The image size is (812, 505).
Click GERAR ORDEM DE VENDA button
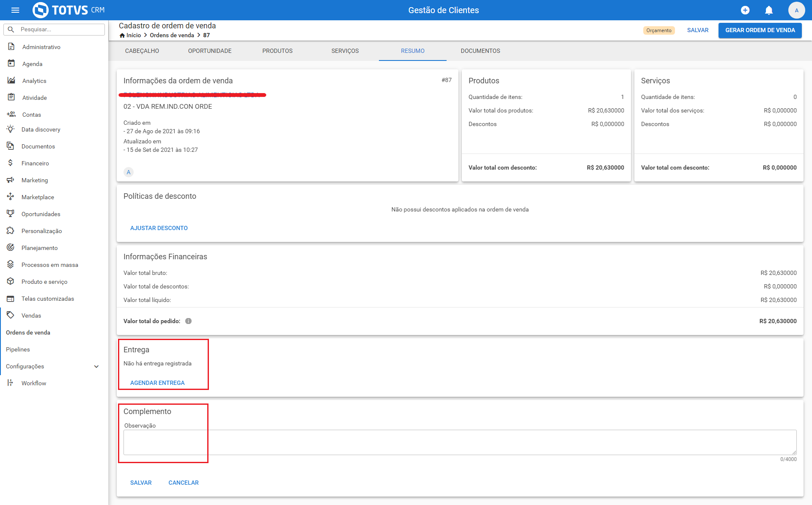760,30
